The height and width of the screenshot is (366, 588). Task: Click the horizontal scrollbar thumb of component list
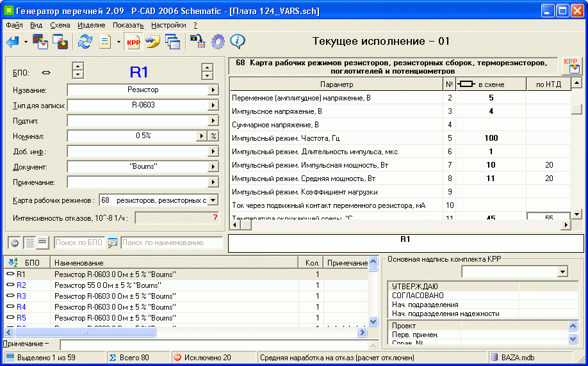(x=85, y=332)
